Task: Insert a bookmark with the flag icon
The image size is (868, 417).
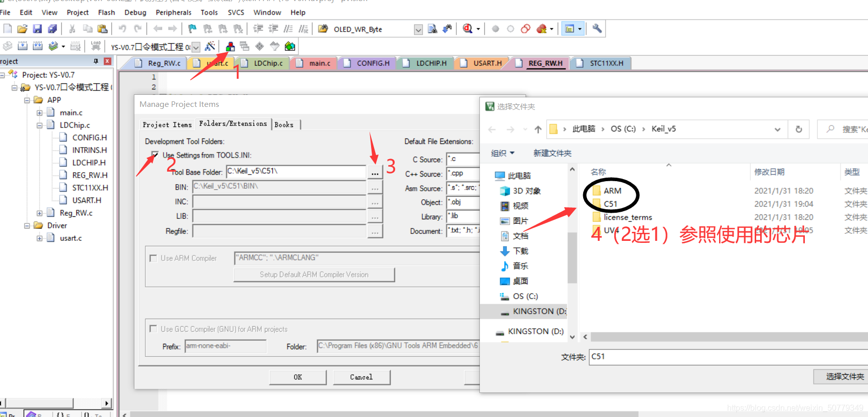Action: pyautogui.click(x=192, y=29)
